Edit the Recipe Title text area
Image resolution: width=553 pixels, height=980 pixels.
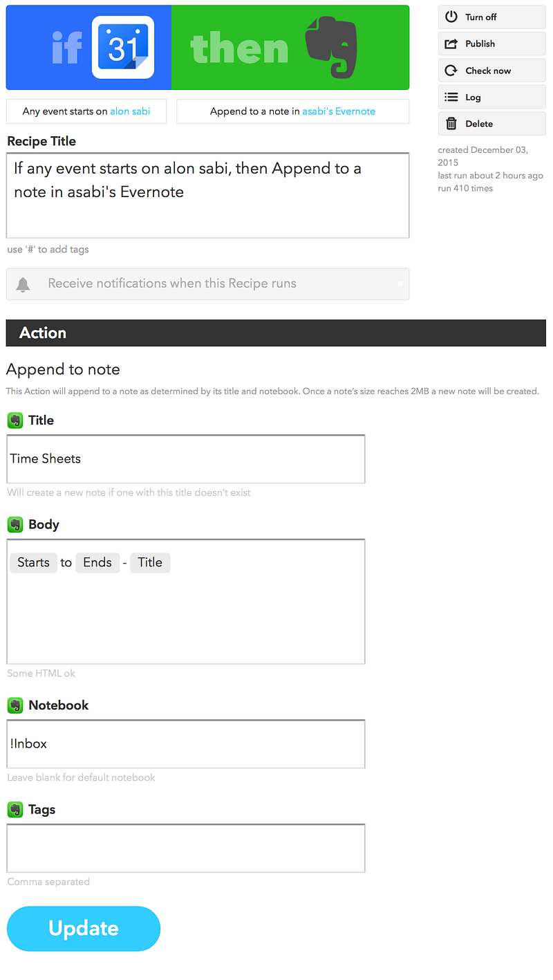click(x=207, y=196)
